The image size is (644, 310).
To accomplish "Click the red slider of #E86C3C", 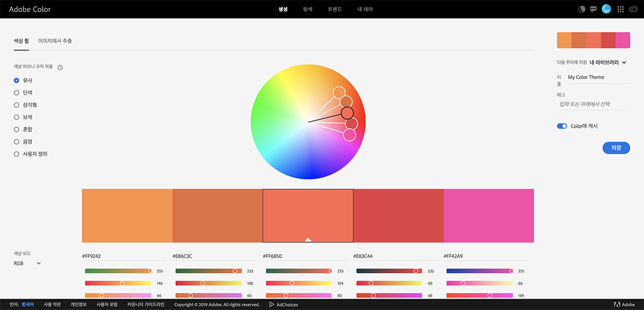I will 208,271.
